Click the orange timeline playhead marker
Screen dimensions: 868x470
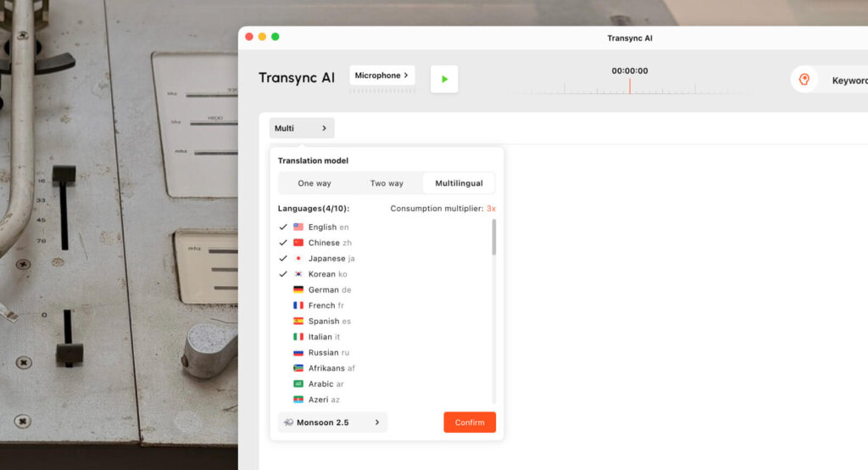pyautogui.click(x=630, y=86)
